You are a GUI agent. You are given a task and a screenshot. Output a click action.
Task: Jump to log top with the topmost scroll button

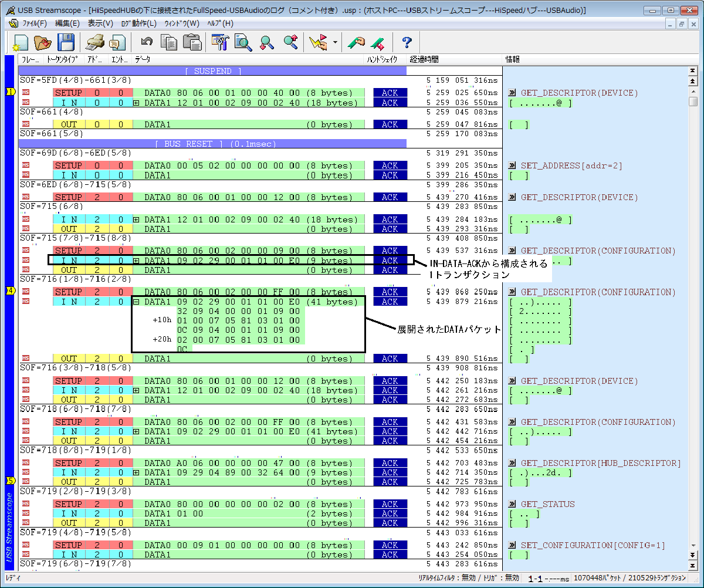[x=693, y=70]
